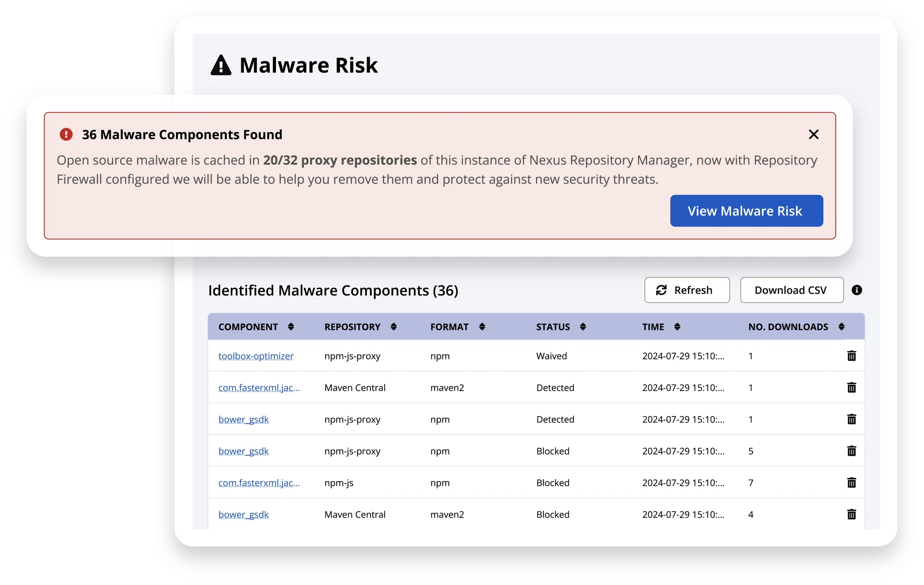Click trash icon for Maven Central Detected row

click(x=852, y=388)
